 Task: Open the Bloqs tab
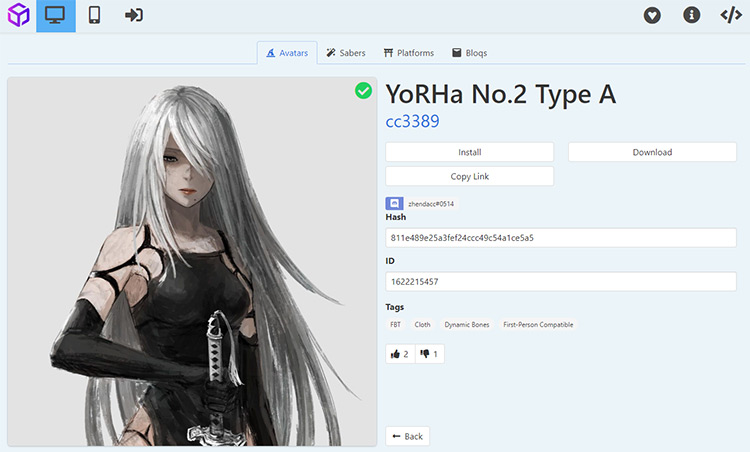(470, 53)
